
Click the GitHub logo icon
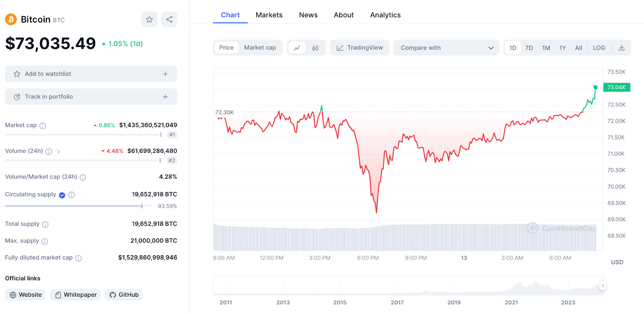113,295
